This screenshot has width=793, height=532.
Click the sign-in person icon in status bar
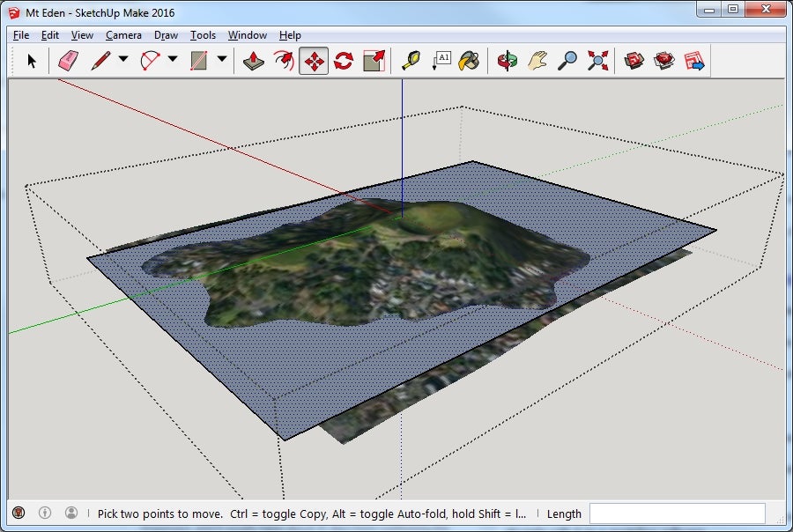click(x=70, y=514)
